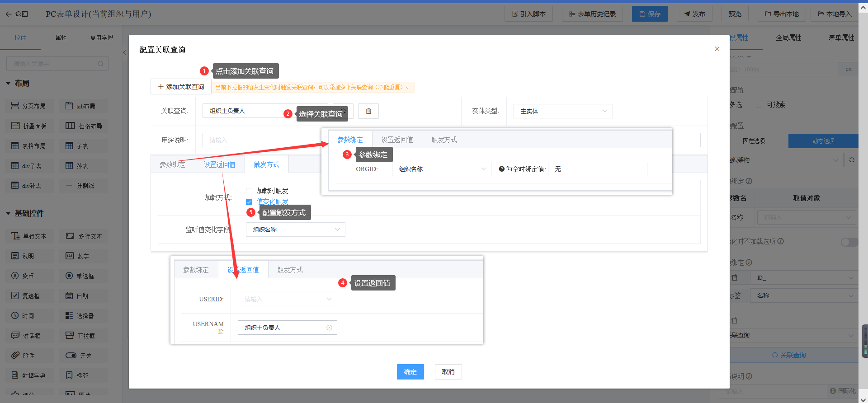
Task: Click the 用途说明 input field
Action: pos(260,141)
